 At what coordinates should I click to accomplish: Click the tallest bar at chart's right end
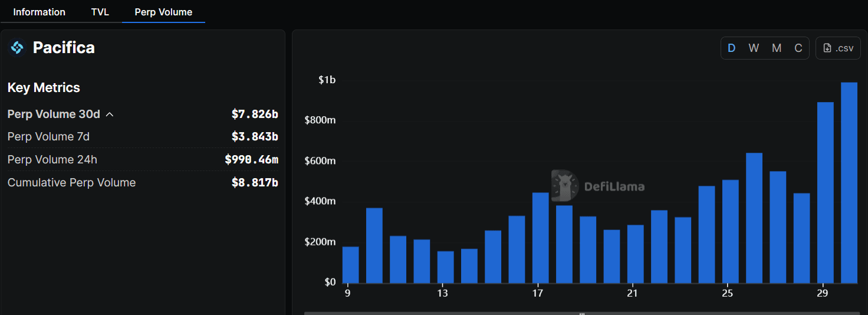tap(849, 183)
